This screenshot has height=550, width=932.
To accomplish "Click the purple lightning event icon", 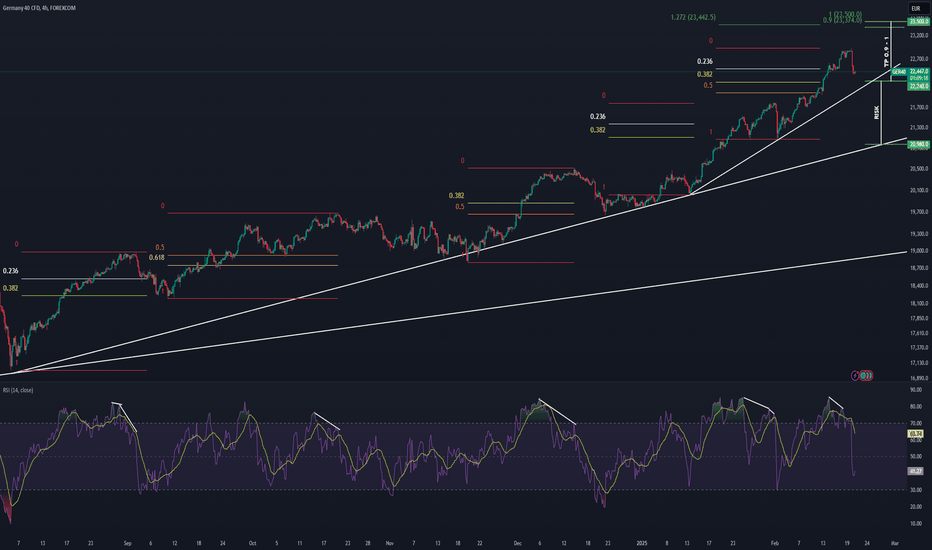I will [855, 375].
